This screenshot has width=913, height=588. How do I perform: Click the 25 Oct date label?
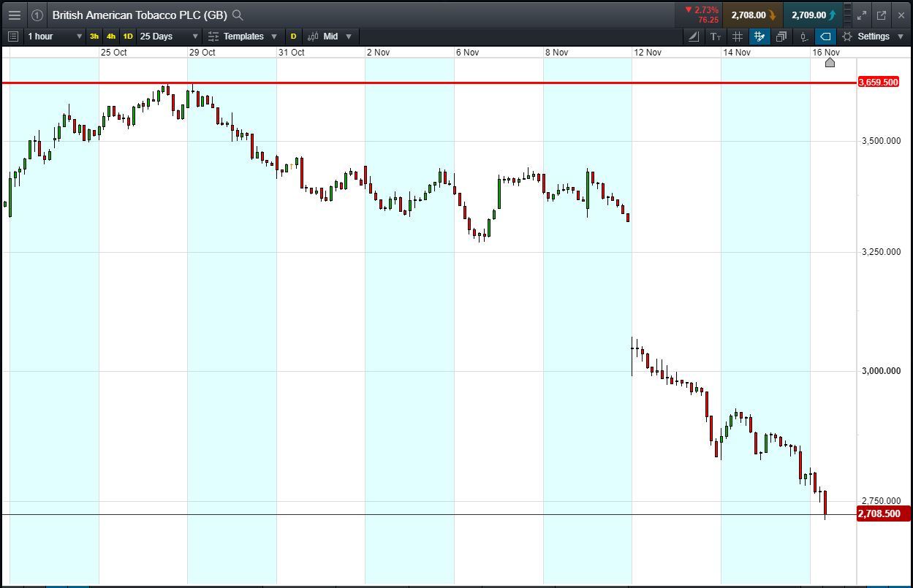tap(114, 53)
